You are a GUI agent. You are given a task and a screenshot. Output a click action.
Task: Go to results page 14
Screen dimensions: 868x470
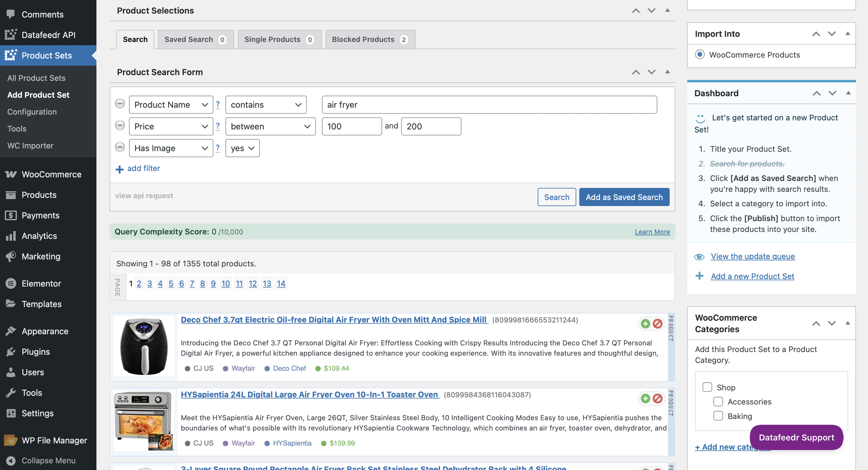[281, 284]
